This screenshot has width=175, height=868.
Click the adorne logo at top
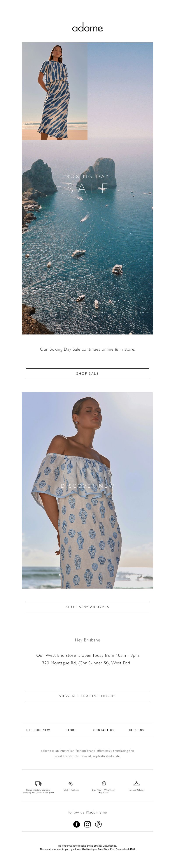(87, 28)
